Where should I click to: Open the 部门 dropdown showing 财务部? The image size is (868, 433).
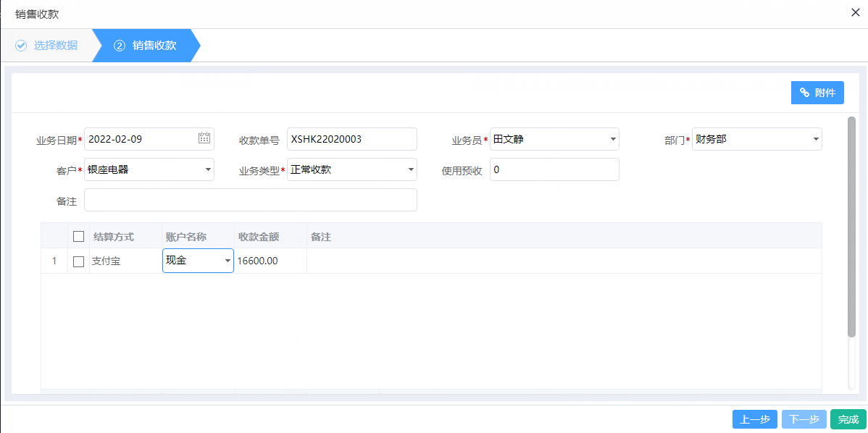click(816, 138)
